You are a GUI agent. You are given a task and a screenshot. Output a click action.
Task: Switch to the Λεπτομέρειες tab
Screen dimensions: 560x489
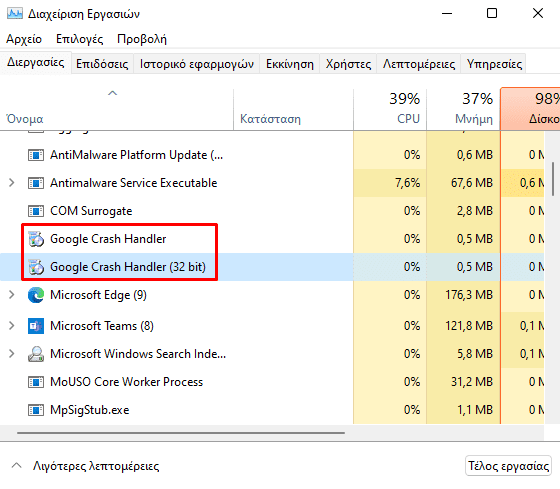tap(419, 64)
